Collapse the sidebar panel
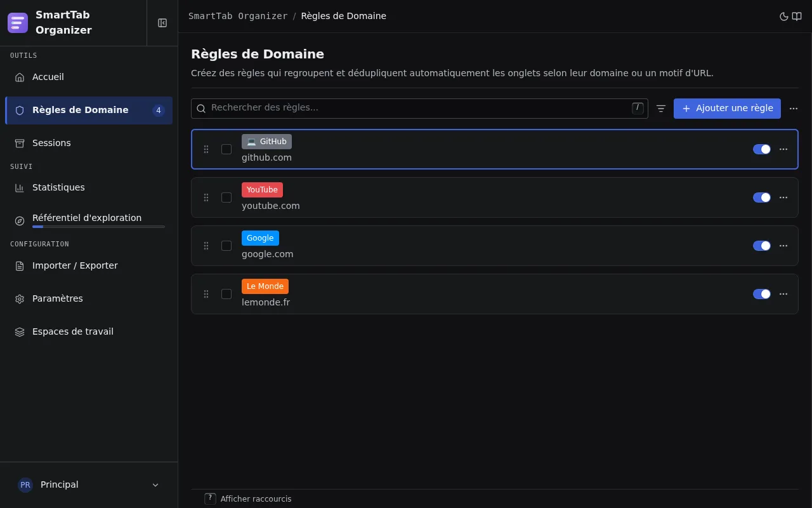This screenshot has width=812, height=508. pyautogui.click(x=162, y=23)
